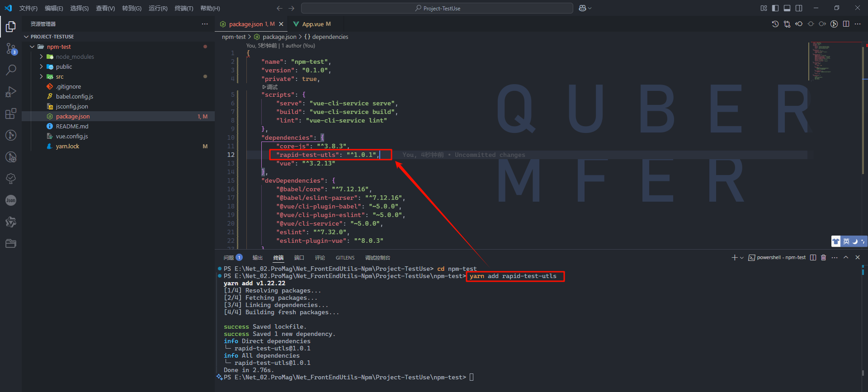Click the 调试 link above scripts
Screen dimensions: 868x392
coord(270,87)
